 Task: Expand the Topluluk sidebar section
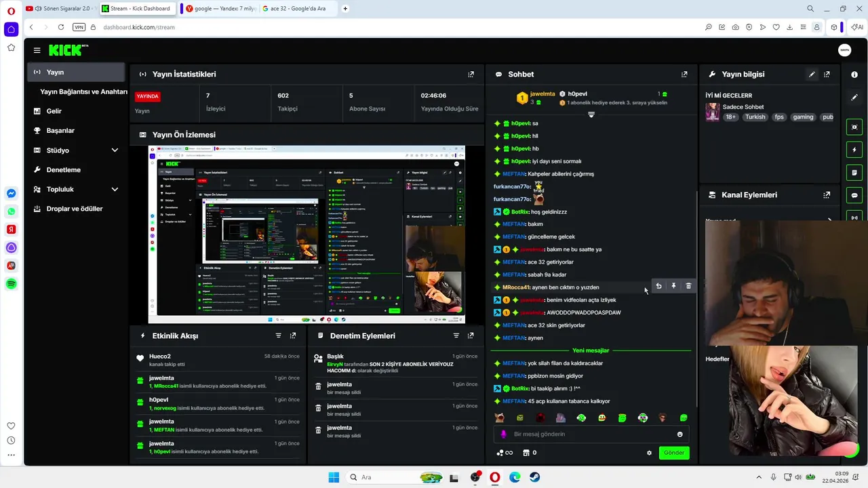(x=115, y=190)
